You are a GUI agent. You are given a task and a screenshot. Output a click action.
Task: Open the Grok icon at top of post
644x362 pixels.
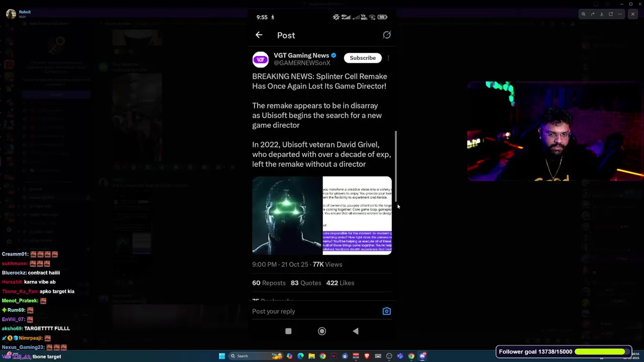point(386,35)
